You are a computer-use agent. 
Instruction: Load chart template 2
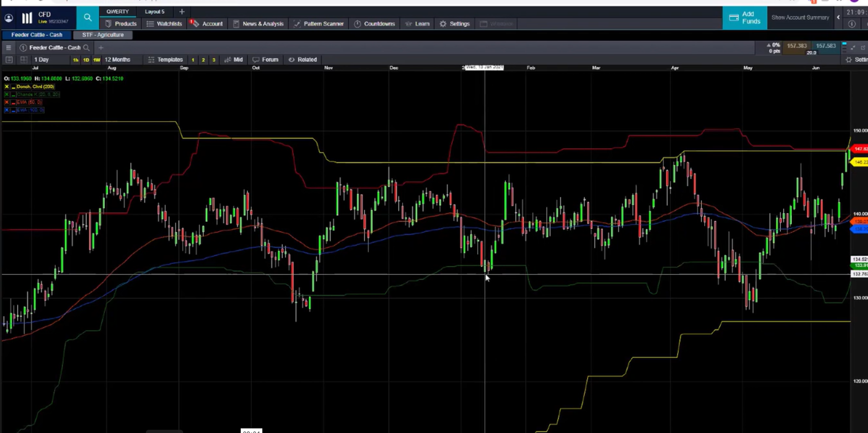click(x=203, y=60)
